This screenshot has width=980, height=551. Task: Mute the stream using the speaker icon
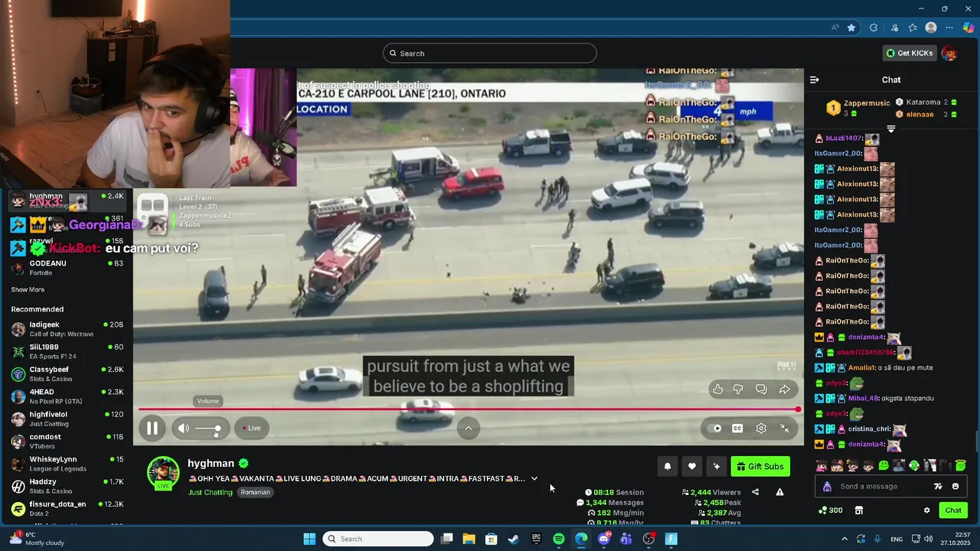(x=183, y=429)
